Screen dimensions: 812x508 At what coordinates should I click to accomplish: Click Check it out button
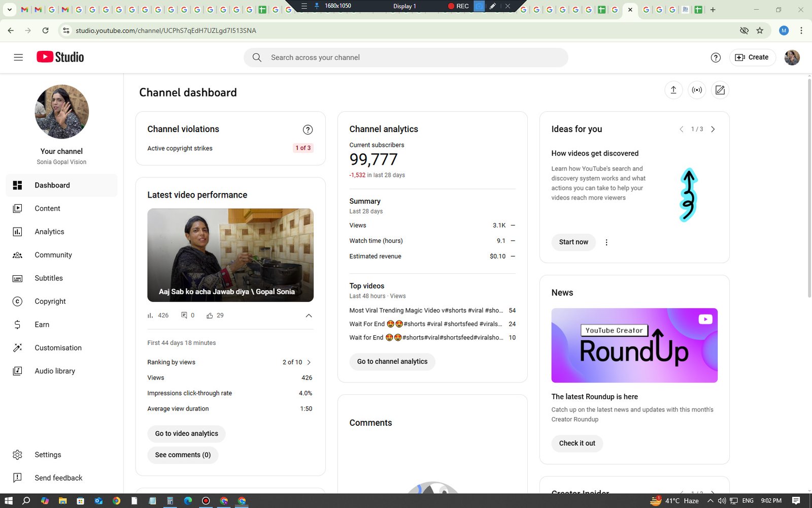577,443
